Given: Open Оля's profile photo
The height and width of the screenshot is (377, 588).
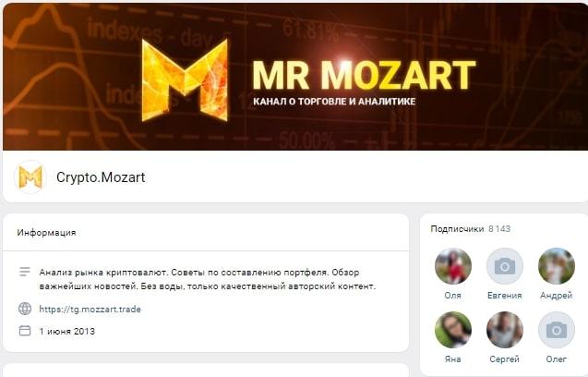Looking at the screenshot, I should coord(453,266).
